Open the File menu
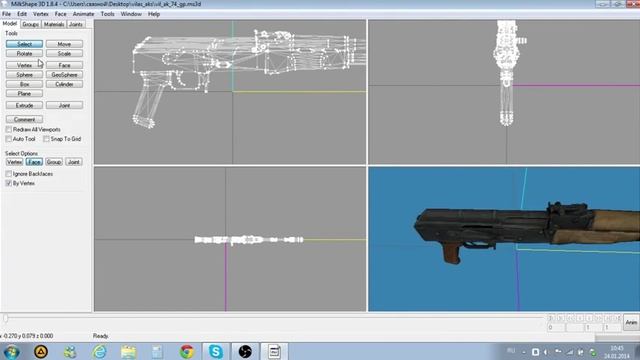This screenshot has height=360, width=640. pyautogui.click(x=7, y=14)
